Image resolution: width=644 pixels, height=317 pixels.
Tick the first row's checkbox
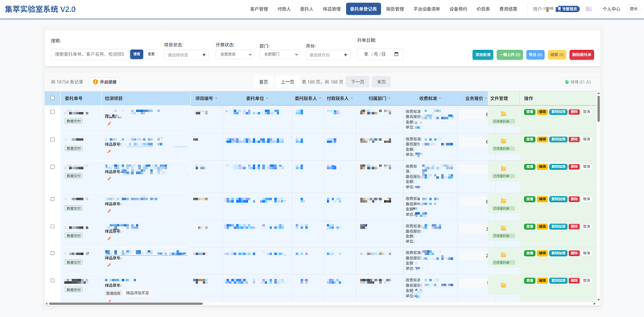[x=52, y=112]
